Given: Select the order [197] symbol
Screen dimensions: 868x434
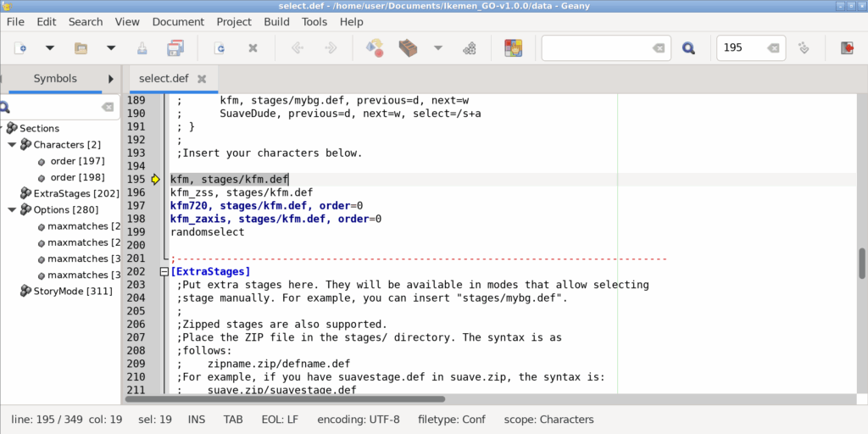Looking at the screenshot, I should pyautogui.click(x=77, y=161).
